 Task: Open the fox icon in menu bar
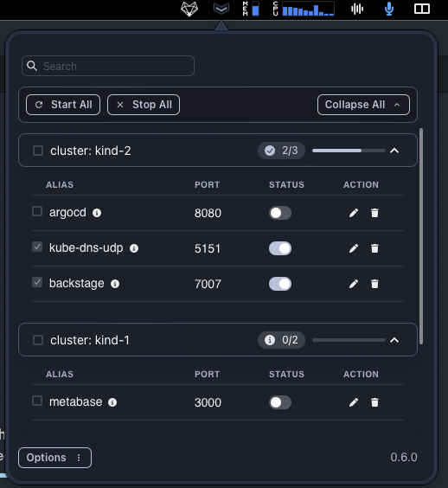click(x=189, y=9)
